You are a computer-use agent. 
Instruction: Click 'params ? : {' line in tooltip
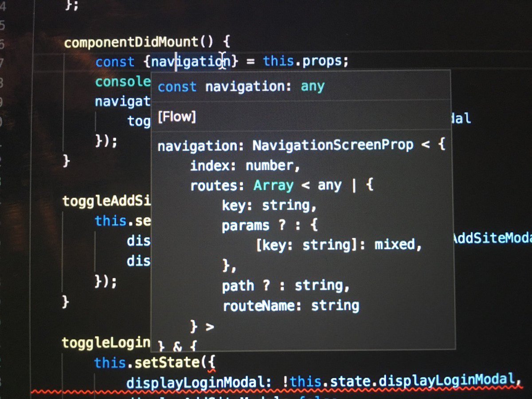pos(270,226)
